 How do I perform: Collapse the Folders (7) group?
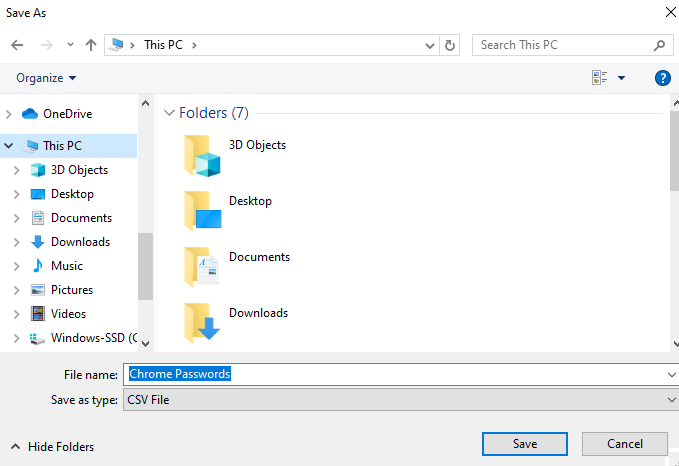coord(169,113)
